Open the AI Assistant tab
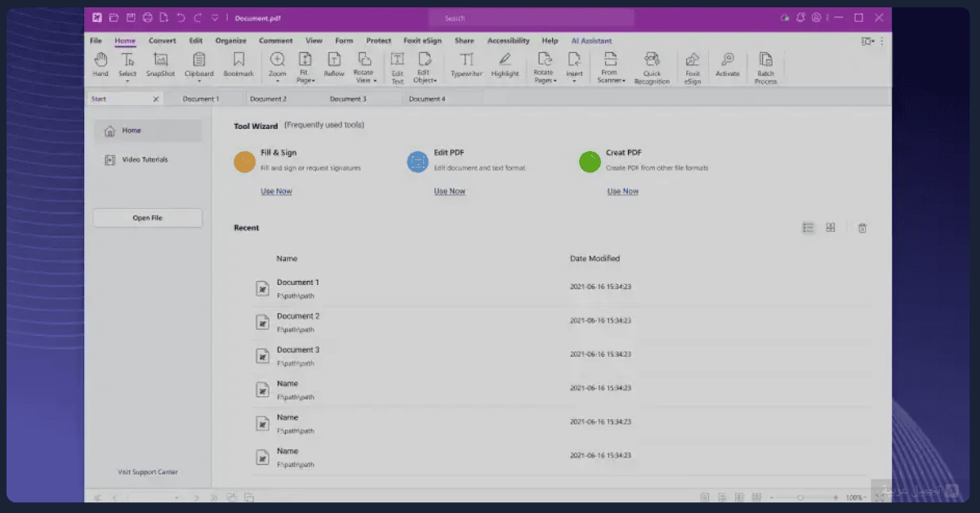This screenshot has height=513, width=980. [x=591, y=41]
